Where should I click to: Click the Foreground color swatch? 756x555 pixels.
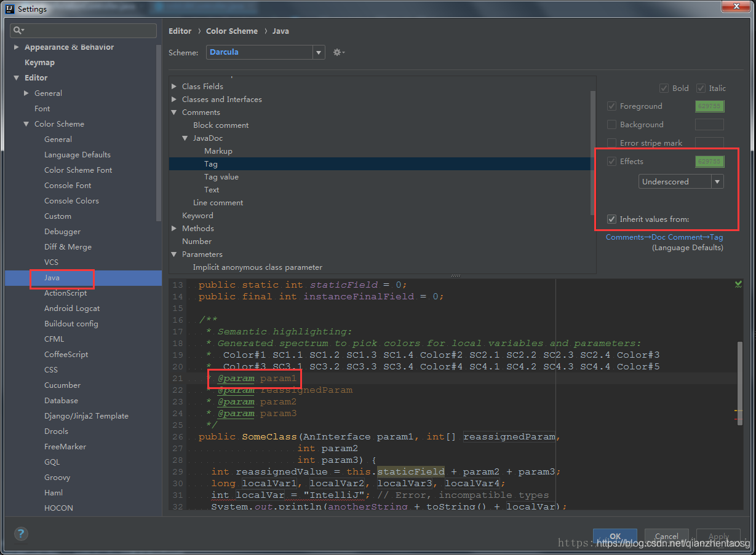point(709,106)
